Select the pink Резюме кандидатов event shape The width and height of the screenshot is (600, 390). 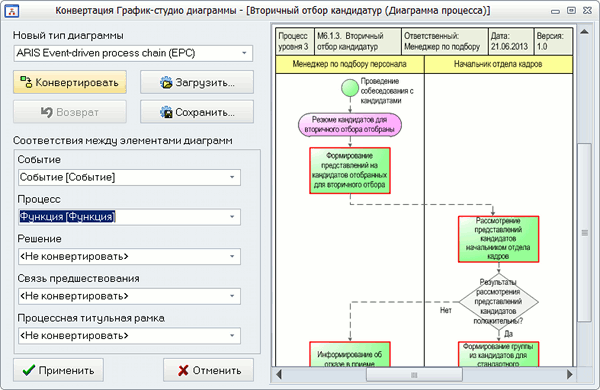click(350, 125)
